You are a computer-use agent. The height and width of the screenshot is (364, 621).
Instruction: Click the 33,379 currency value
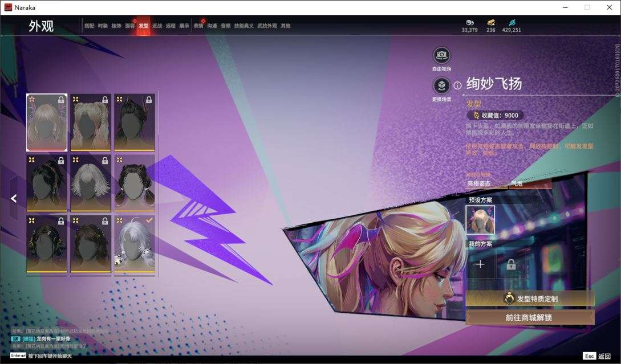[x=470, y=30]
